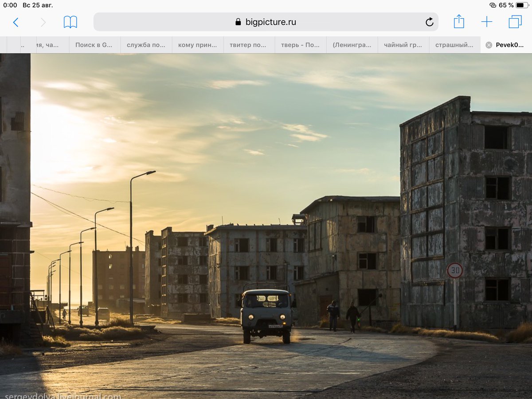
Task: Tap the forward navigation arrow
Action: [x=43, y=22]
